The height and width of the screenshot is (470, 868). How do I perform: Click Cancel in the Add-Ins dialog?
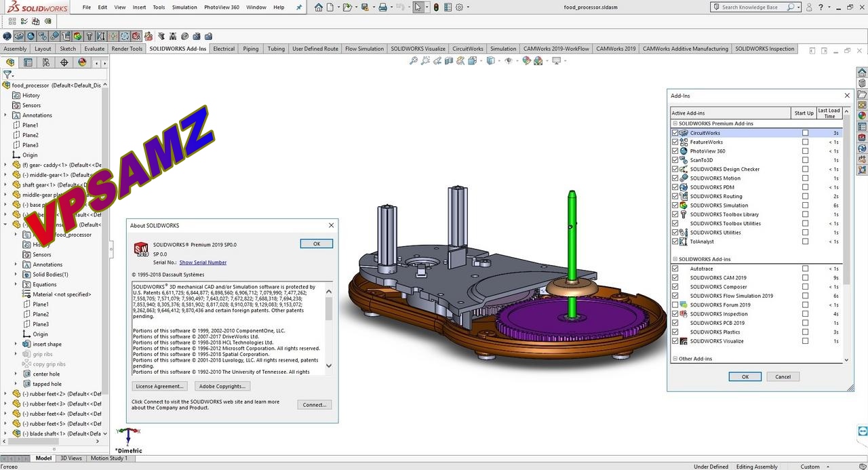point(783,377)
